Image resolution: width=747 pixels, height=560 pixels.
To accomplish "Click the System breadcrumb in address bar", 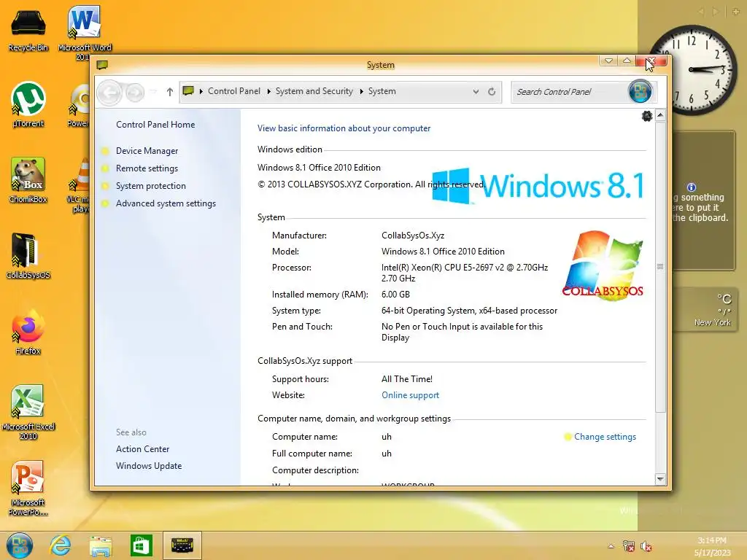I will [382, 91].
